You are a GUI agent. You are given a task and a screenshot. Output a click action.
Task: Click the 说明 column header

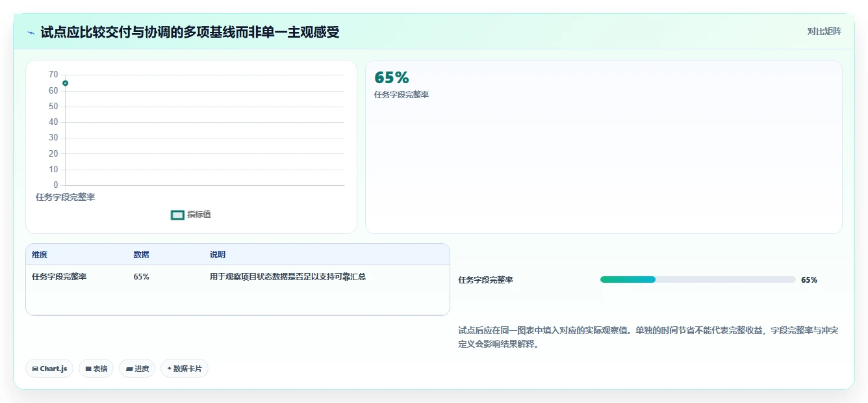click(x=217, y=255)
